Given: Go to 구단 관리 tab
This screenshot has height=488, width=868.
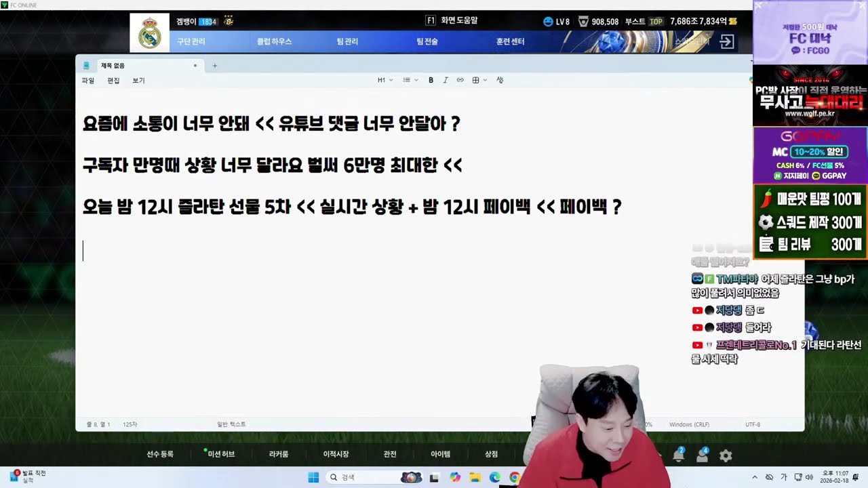Looking at the screenshot, I should coord(191,41).
